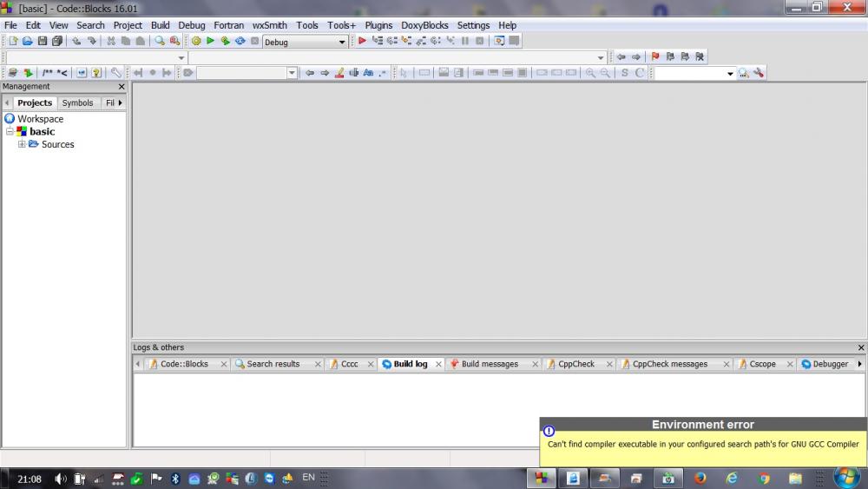Close the Cccc log tab
The width and height of the screenshot is (868, 489).
(x=371, y=365)
